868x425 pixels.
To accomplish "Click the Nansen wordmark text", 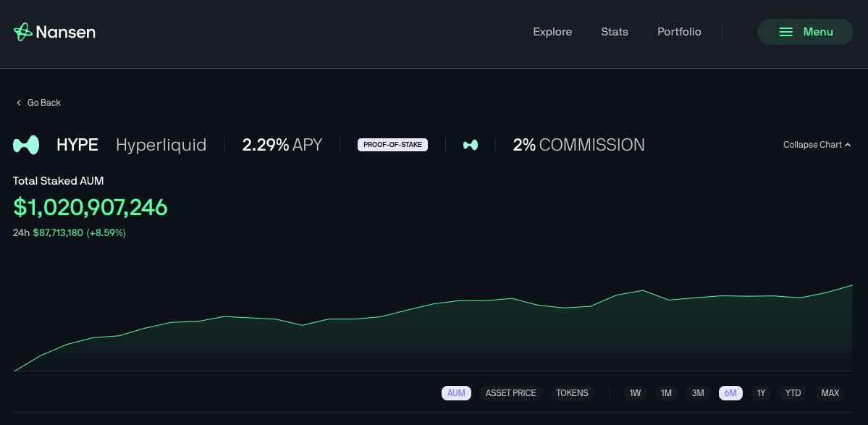I will [65, 32].
